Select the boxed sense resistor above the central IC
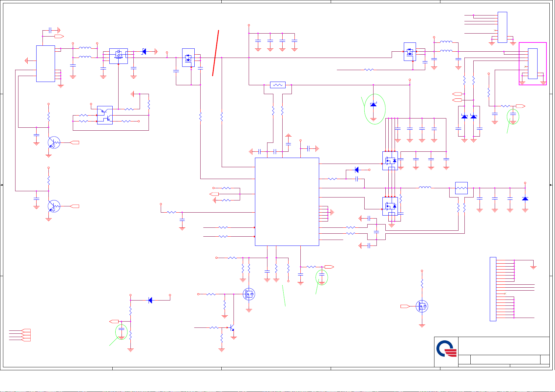The height and width of the screenshot is (392, 555). click(x=278, y=85)
